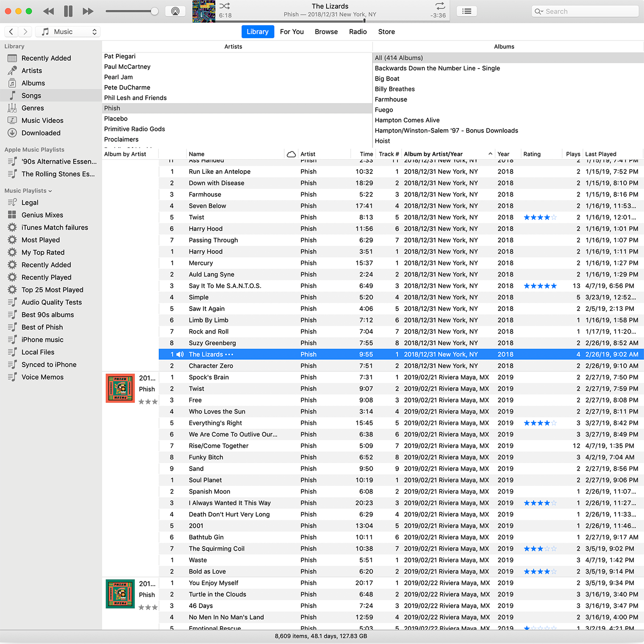Screen dimensions: 644x644
Task: Change the star rating for The Squirming Coil
Action: pos(540,549)
